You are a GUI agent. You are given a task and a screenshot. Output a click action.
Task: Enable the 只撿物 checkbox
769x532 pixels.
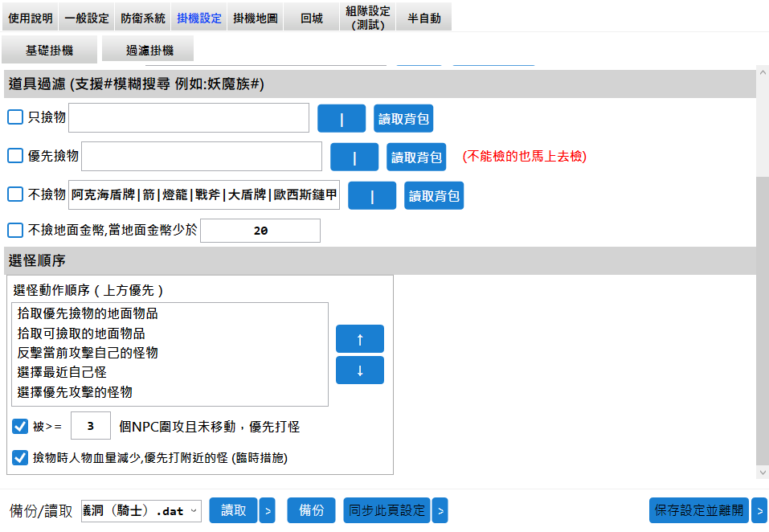[15, 117]
